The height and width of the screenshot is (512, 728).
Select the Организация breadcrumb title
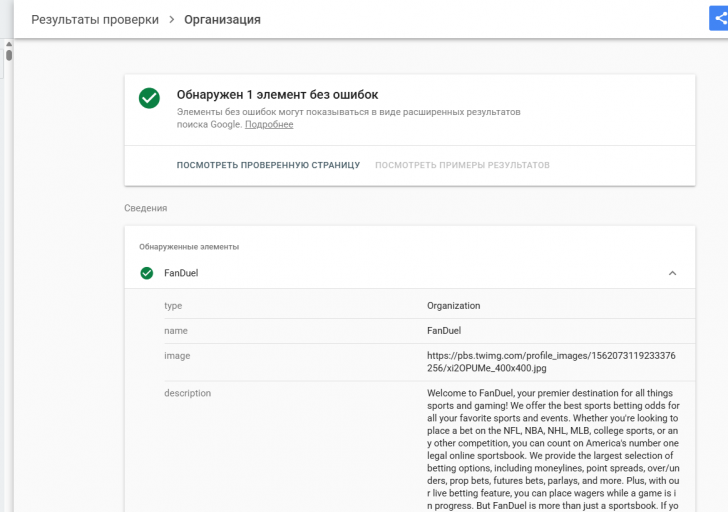point(222,19)
